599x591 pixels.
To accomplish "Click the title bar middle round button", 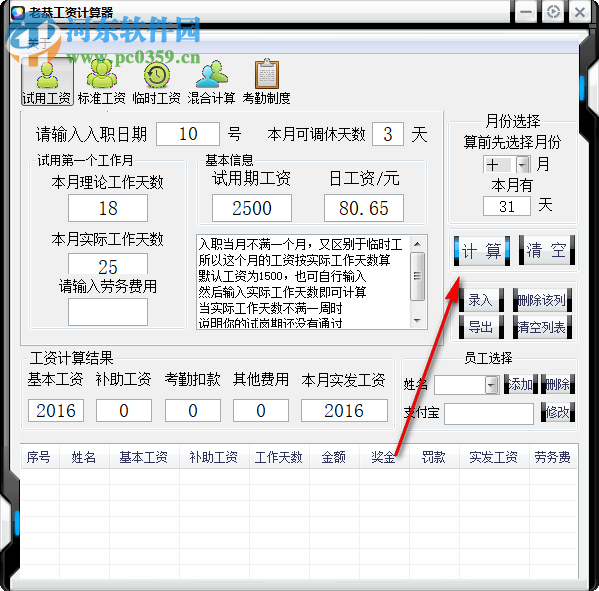I will [x=553, y=12].
